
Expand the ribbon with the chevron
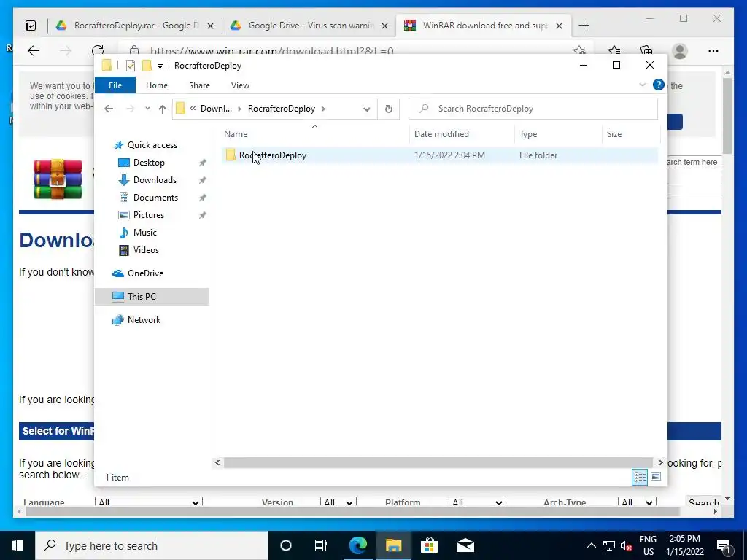point(642,85)
